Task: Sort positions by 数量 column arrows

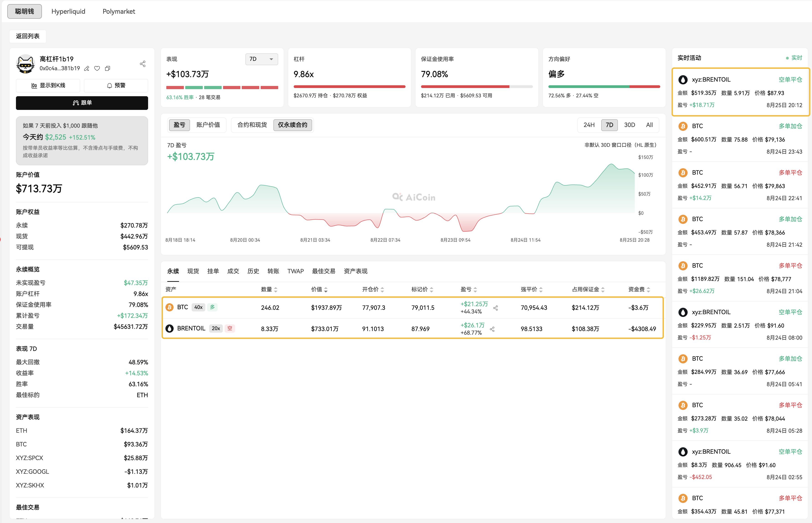Action: (x=275, y=290)
